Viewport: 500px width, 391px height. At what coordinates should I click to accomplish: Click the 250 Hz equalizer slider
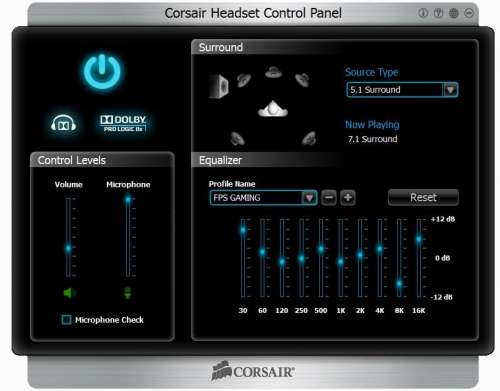click(301, 258)
